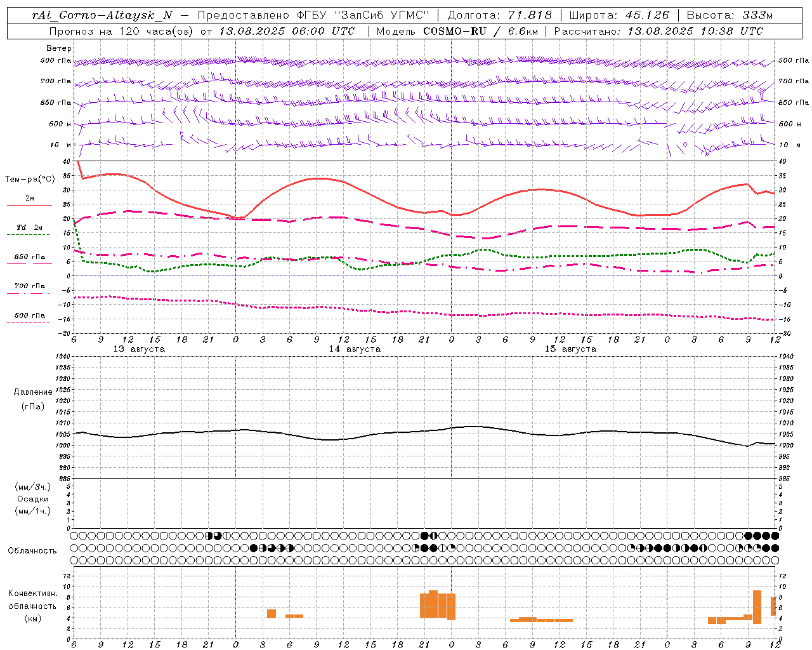Select the elevation value Высота: 333м
This screenshot has height=650, width=812.
(x=730, y=15)
